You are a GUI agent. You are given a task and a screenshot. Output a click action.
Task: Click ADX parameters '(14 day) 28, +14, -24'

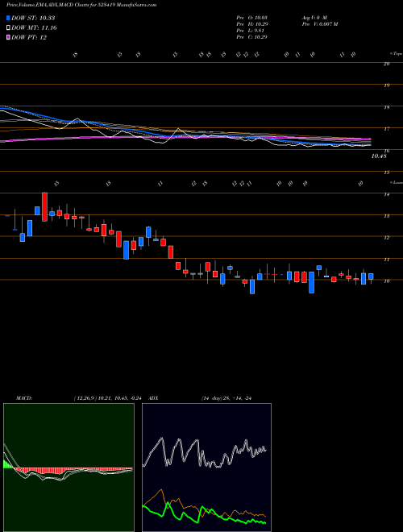click(228, 398)
